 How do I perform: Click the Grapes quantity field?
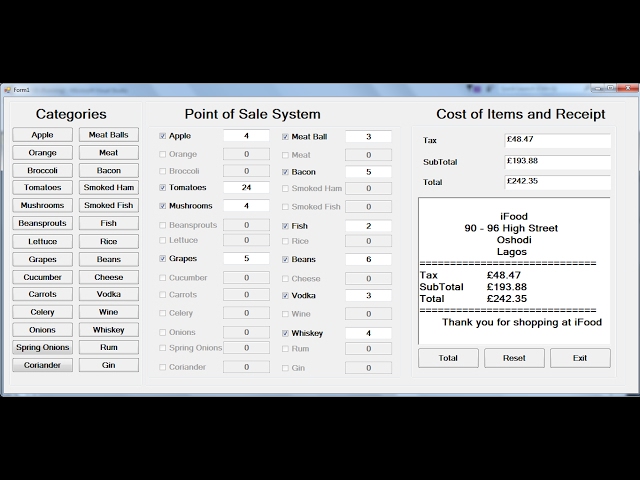click(246, 258)
